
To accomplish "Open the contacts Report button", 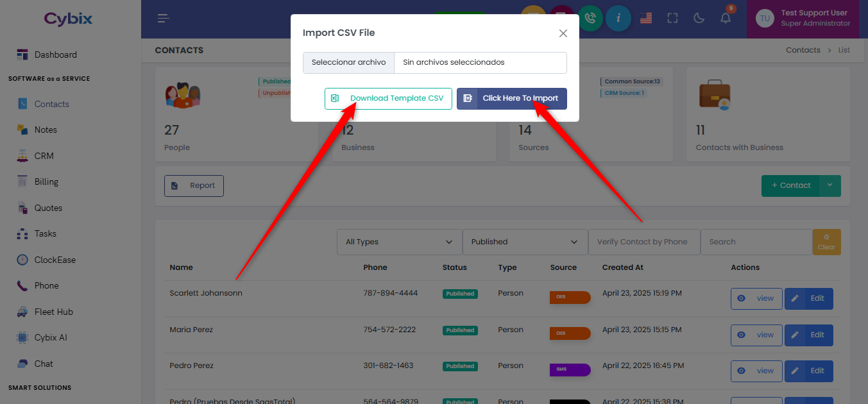I will 194,186.
